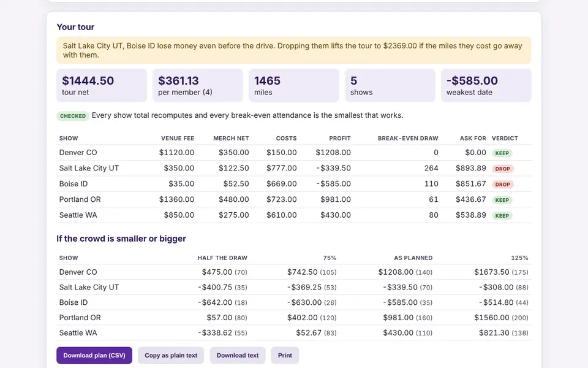Click the CHECKED badge

pyautogui.click(x=73, y=116)
